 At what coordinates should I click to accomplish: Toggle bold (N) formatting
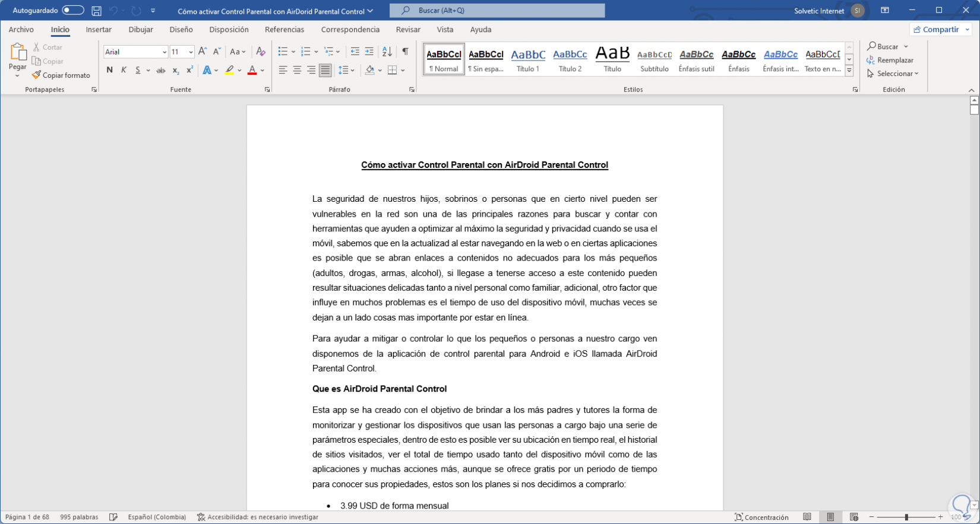pos(109,70)
